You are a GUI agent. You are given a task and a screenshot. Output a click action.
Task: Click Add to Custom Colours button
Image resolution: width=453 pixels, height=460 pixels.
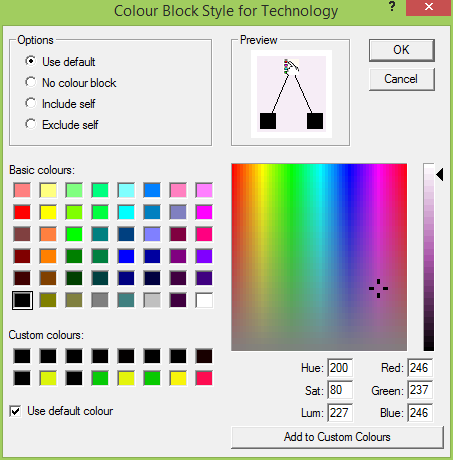pyautogui.click(x=337, y=437)
